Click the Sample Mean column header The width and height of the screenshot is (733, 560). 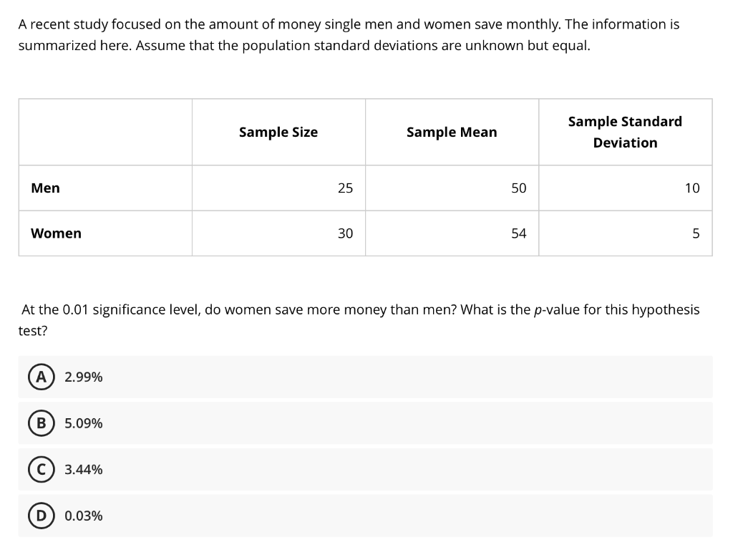[x=452, y=132]
